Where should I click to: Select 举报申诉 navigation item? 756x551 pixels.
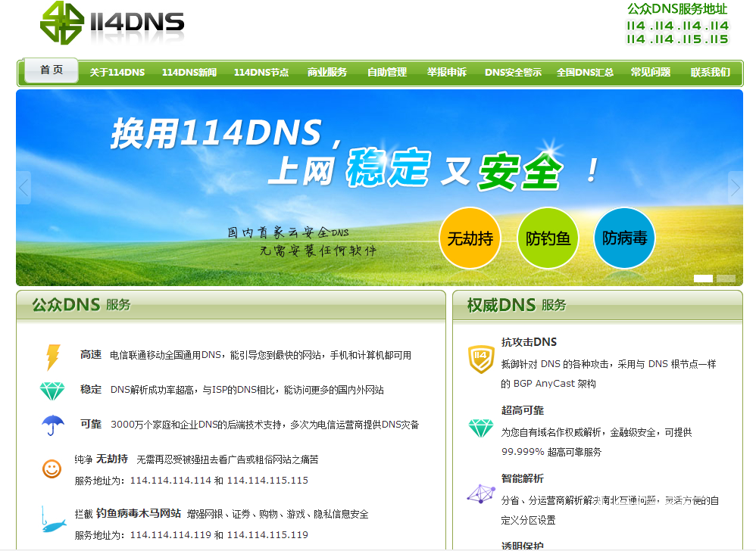click(447, 72)
